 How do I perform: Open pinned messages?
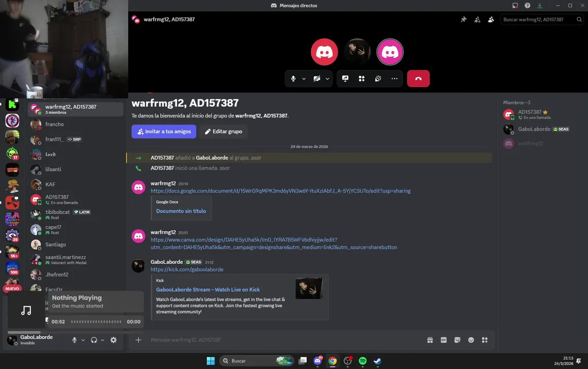(x=463, y=19)
